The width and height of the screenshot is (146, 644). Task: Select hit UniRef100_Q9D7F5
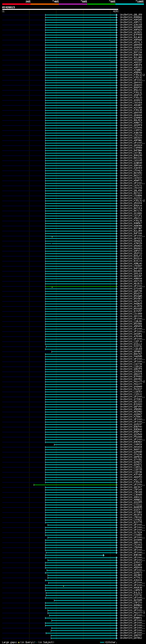(x=131, y=369)
